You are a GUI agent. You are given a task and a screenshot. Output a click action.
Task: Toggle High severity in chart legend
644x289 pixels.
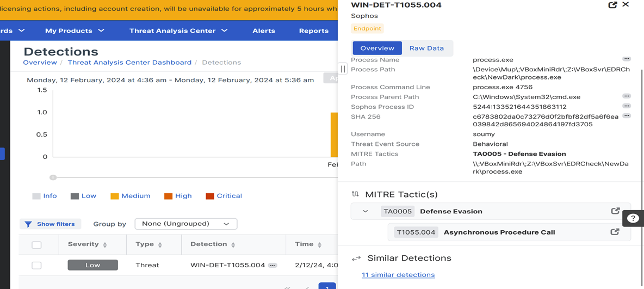(x=178, y=196)
